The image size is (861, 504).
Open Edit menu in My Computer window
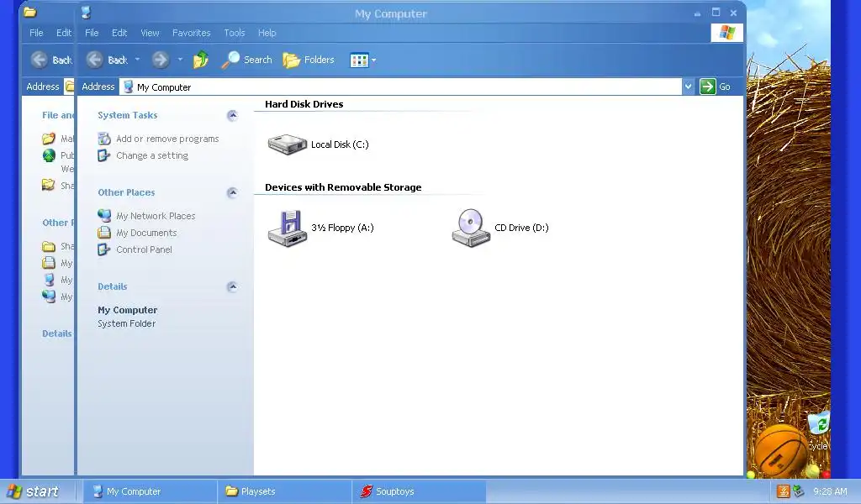(x=119, y=33)
